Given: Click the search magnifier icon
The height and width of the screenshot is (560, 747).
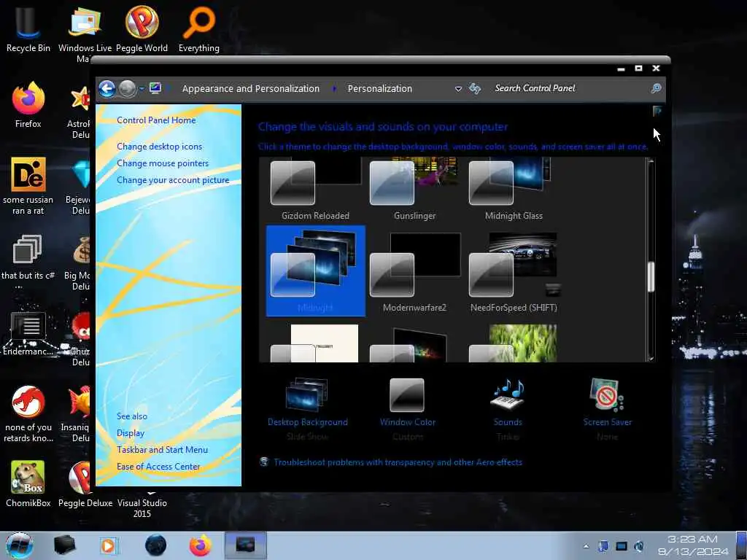Looking at the screenshot, I should pyautogui.click(x=656, y=88).
